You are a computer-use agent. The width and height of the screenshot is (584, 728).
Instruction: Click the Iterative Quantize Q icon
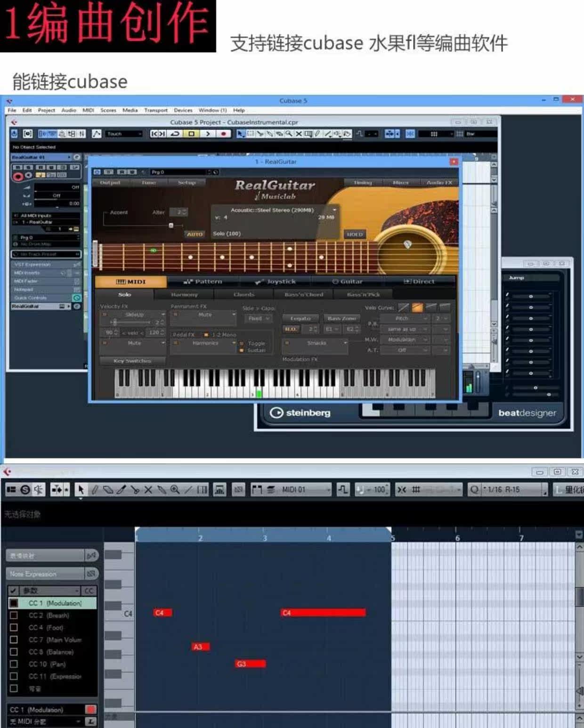tap(474, 490)
